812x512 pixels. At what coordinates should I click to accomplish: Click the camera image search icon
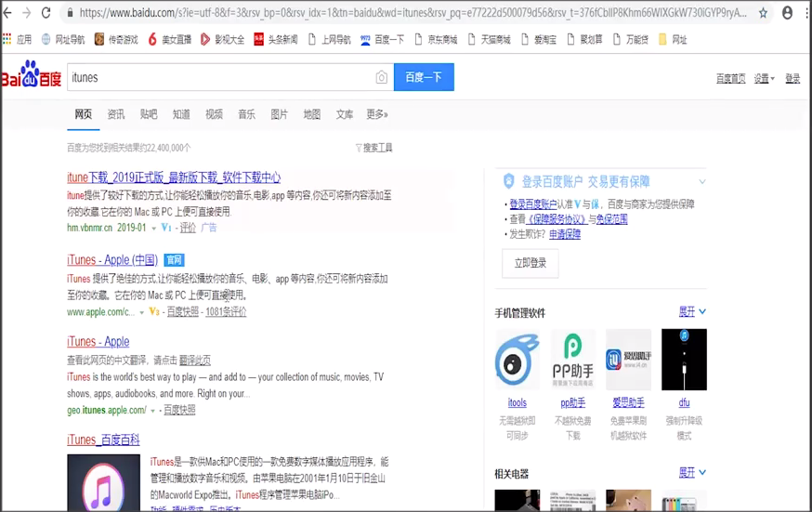pyautogui.click(x=381, y=78)
